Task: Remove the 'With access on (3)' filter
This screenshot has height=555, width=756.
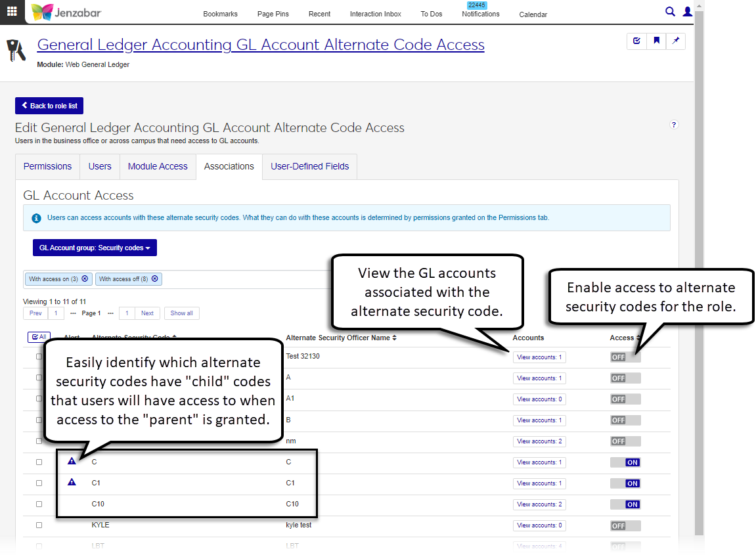Action: pyautogui.click(x=85, y=278)
